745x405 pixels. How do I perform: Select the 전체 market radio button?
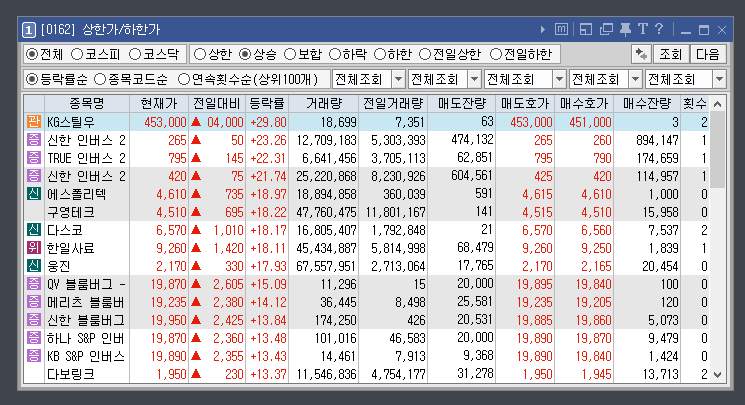pos(32,54)
